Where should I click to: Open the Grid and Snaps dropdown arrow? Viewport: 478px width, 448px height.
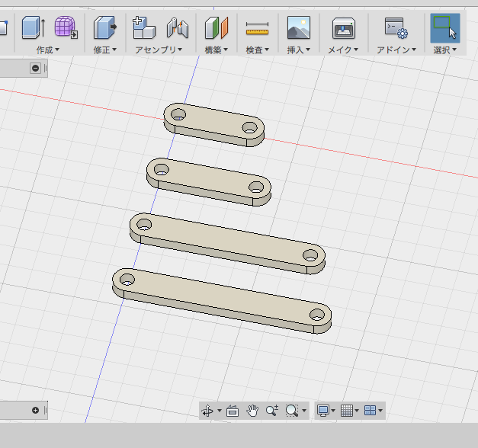[x=357, y=411]
